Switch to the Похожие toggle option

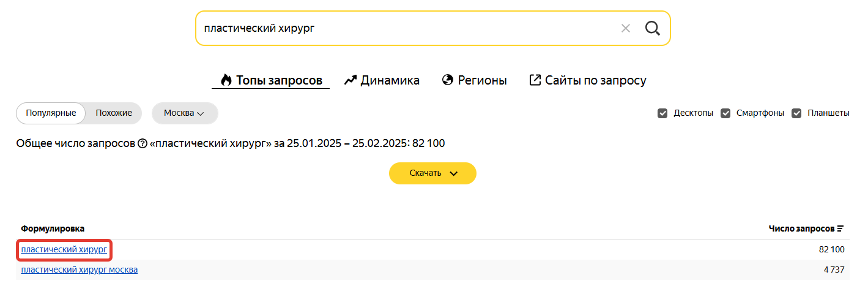click(114, 113)
